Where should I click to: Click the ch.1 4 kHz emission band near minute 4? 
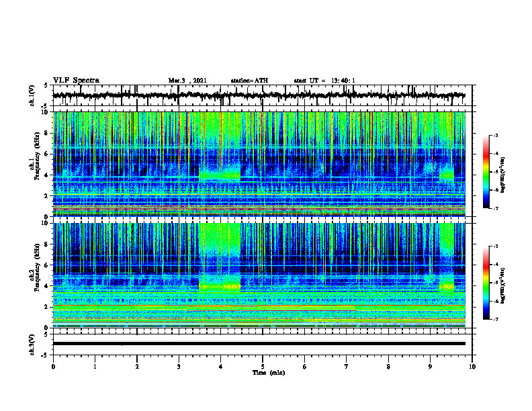point(220,175)
